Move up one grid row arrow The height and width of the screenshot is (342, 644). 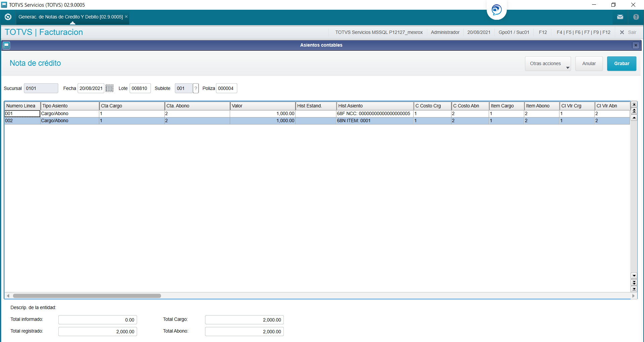click(x=634, y=117)
